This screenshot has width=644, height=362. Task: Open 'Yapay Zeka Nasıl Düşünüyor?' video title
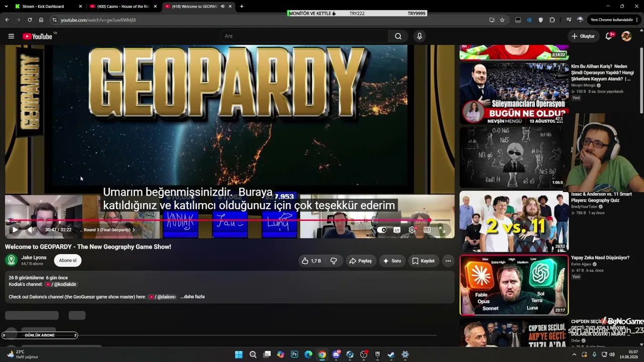click(x=600, y=258)
